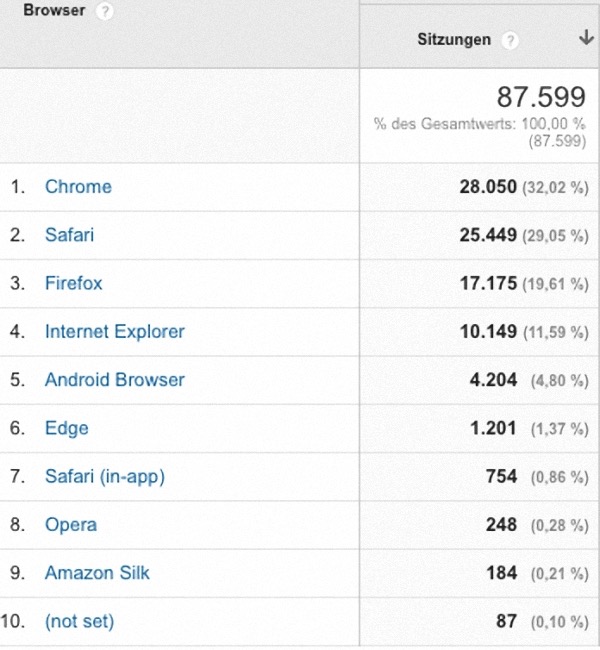This screenshot has height=650, width=600.
Task: Click the help icon beside Browser header
Action: [x=104, y=12]
